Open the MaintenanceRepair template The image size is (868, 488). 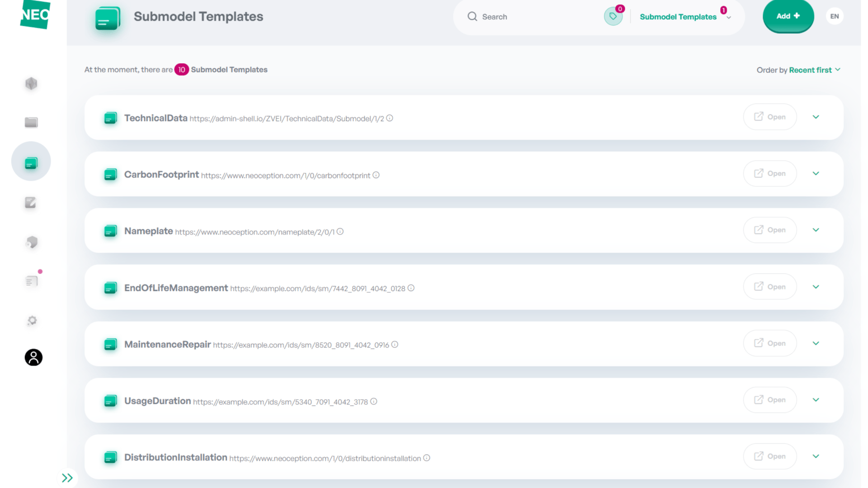(769, 343)
